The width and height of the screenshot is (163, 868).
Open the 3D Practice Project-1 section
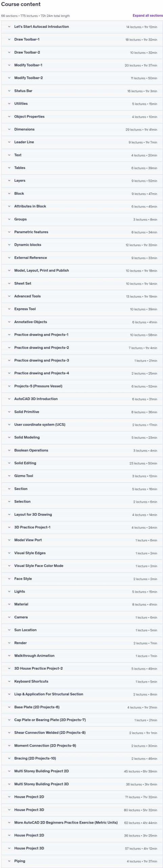click(82, 527)
